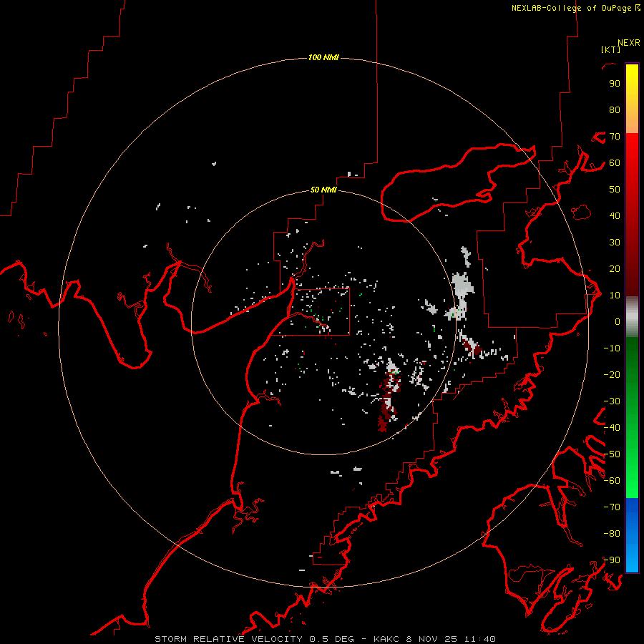Click the -40 value on the velocity scale
The image size is (644, 644).
[612, 428]
